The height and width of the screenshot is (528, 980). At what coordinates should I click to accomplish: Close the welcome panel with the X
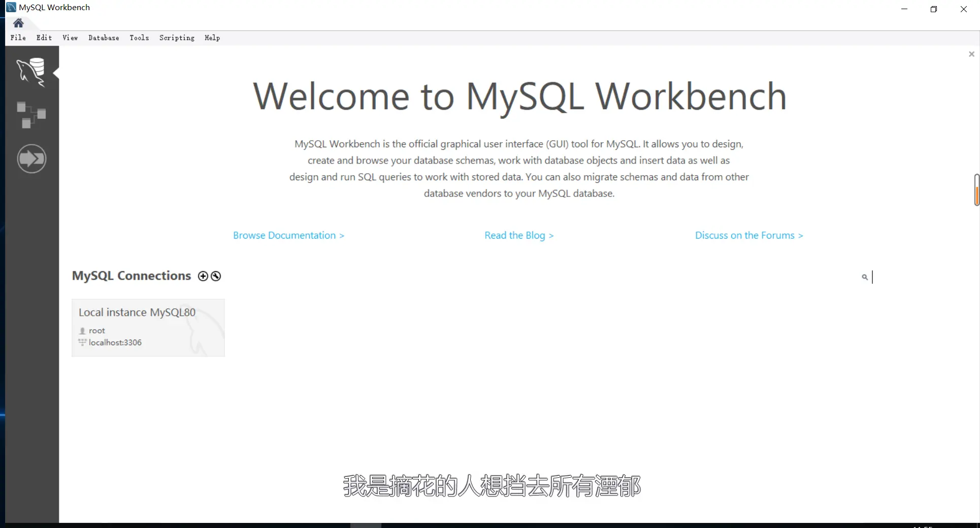(971, 54)
